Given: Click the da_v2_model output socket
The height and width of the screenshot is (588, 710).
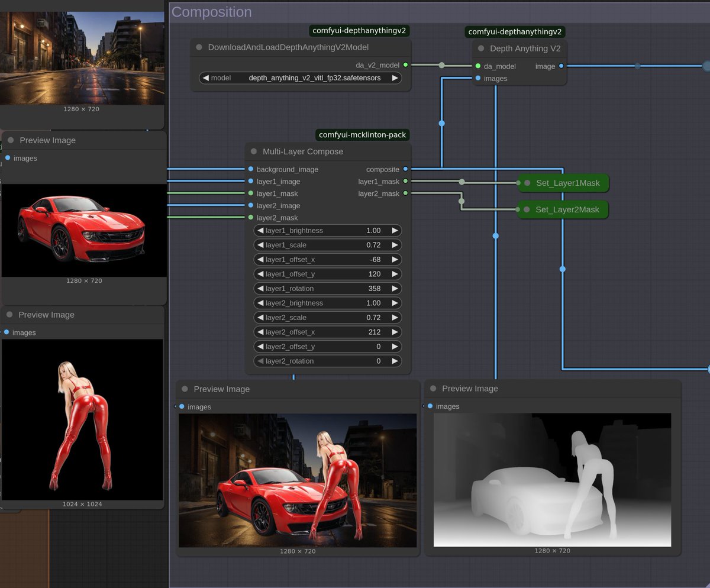Looking at the screenshot, I should [x=405, y=65].
